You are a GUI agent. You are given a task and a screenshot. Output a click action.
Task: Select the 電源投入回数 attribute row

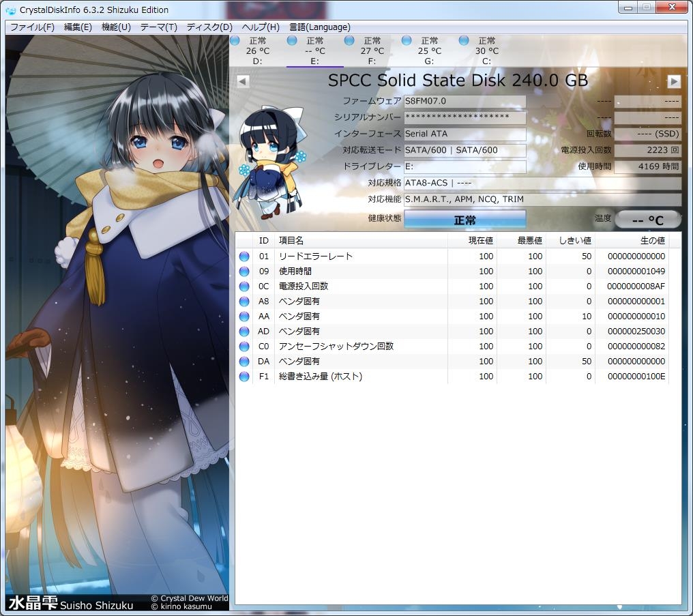click(x=452, y=287)
